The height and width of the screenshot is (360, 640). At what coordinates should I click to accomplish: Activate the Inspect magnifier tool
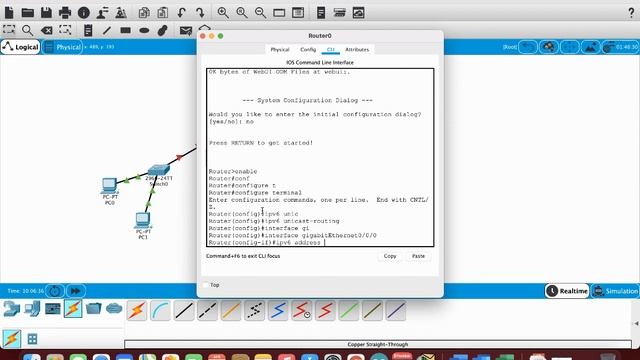click(27, 30)
